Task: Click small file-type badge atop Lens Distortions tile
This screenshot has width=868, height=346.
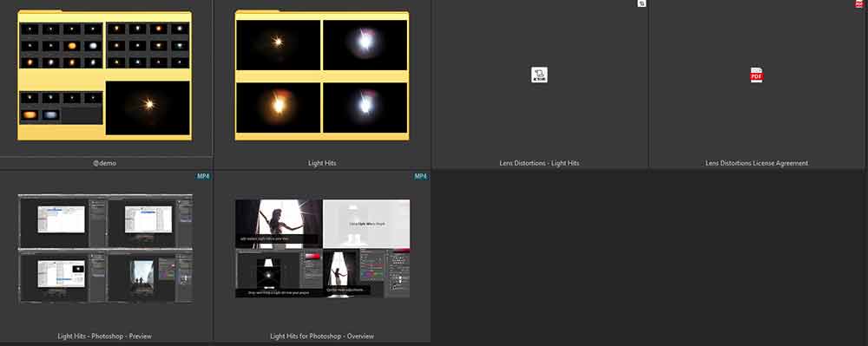Action: tap(641, 3)
